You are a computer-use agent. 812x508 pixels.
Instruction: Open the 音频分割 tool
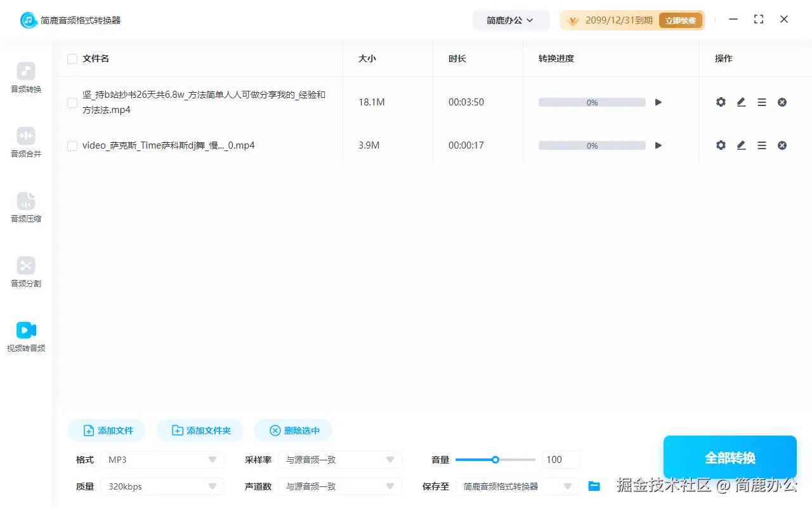click(x=25, y=272)
